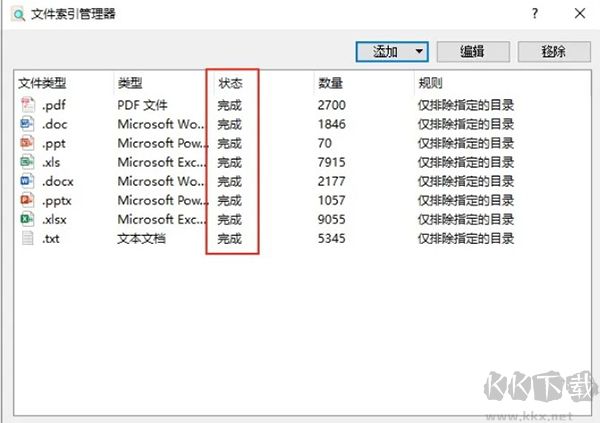Click the 文本文档 type cell
Screen dimensions: 600x423
click(x=141, y=238)
